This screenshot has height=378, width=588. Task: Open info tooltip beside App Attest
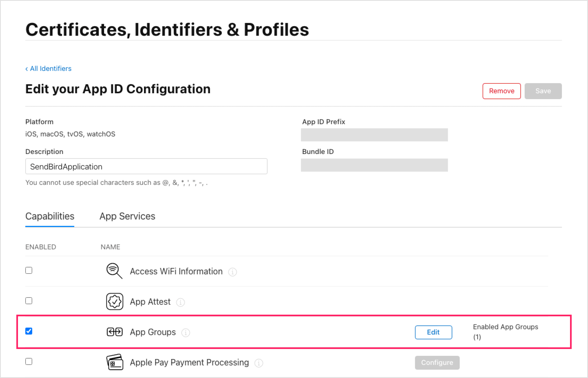tap(180, 302)
